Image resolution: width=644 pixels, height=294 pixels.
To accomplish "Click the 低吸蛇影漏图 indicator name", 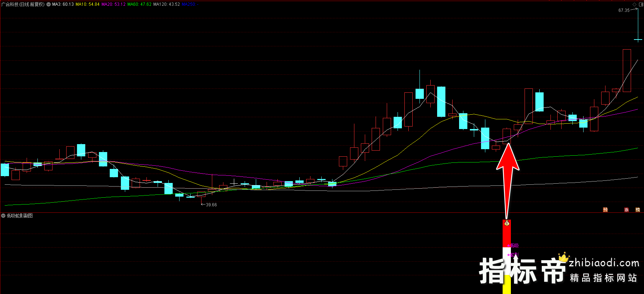I will point(20,216).
